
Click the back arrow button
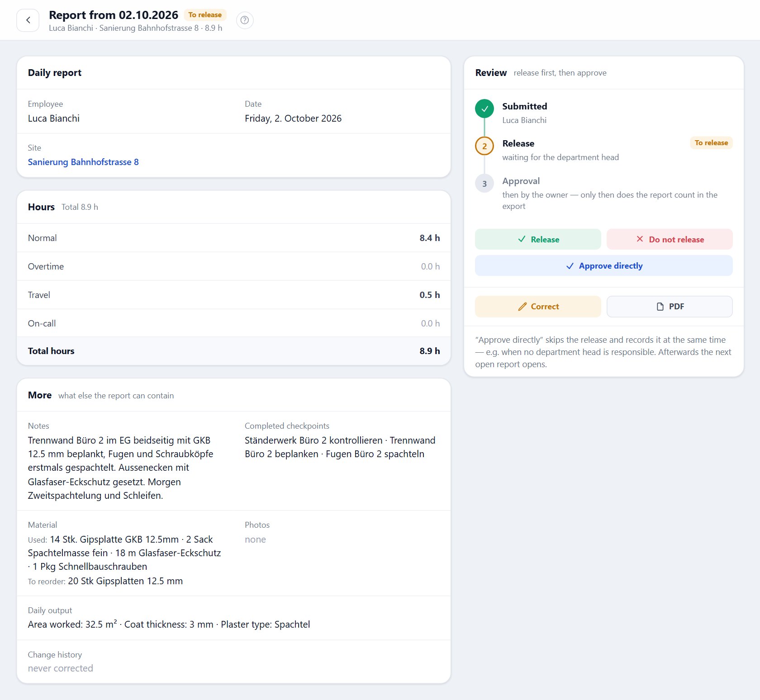(28, 20)
